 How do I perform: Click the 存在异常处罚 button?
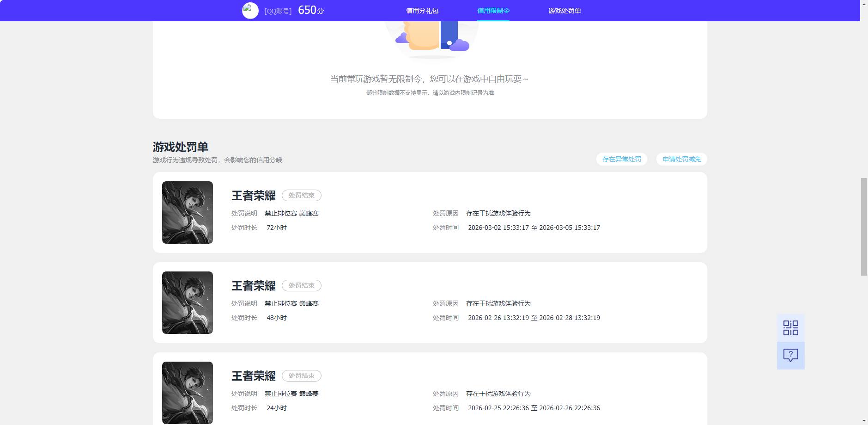621,159
